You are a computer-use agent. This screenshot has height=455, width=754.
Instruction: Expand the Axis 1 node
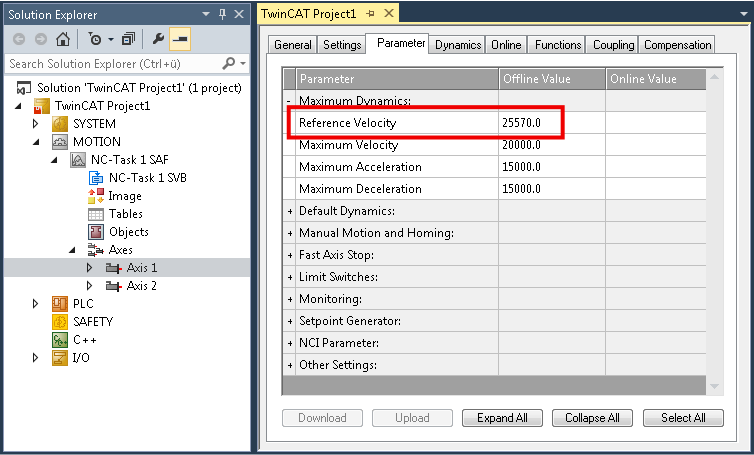[89, 267]
